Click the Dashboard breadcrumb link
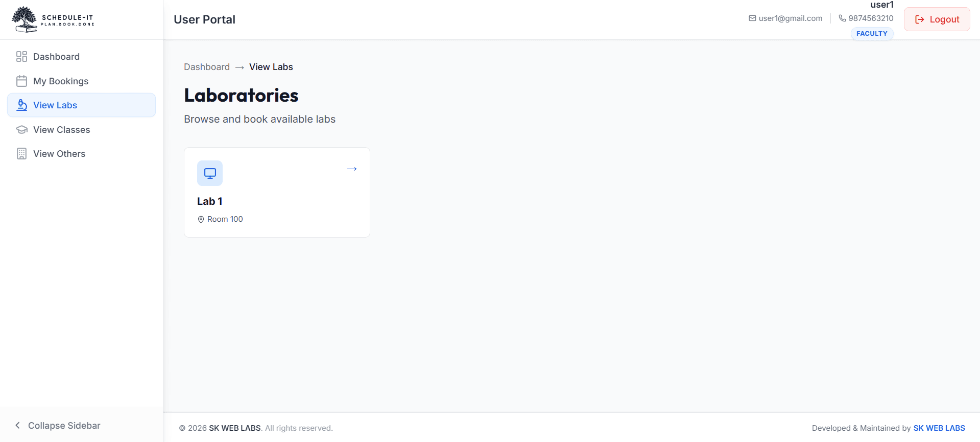Screen dimensions: 980x442 (207, 67)
